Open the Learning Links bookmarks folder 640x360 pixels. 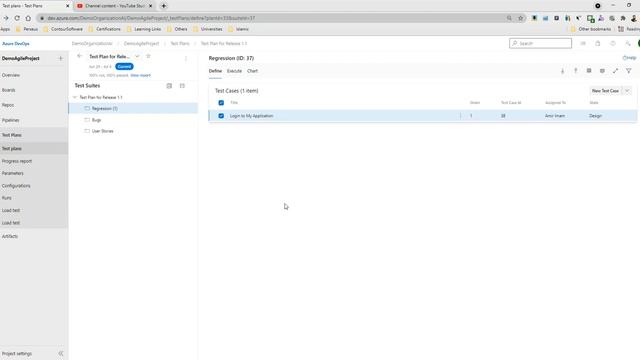coord(144,29)
